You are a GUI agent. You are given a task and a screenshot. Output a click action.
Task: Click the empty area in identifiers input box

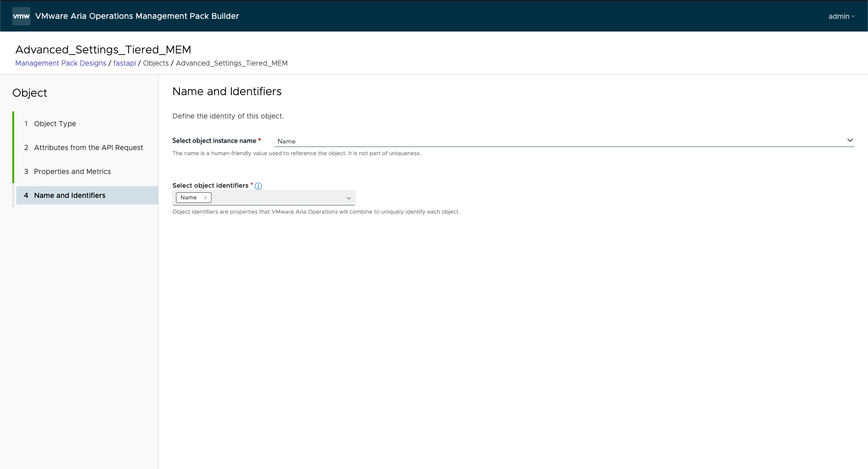point(277,198)
